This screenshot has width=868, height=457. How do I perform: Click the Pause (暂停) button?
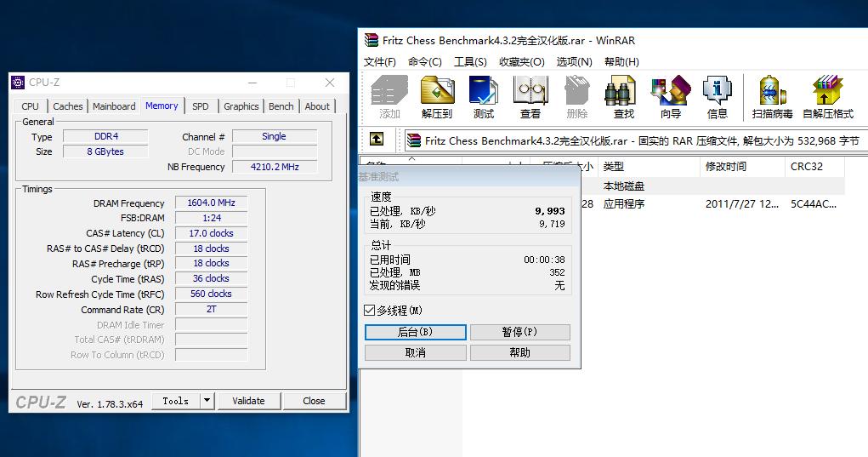click(519, 332)
